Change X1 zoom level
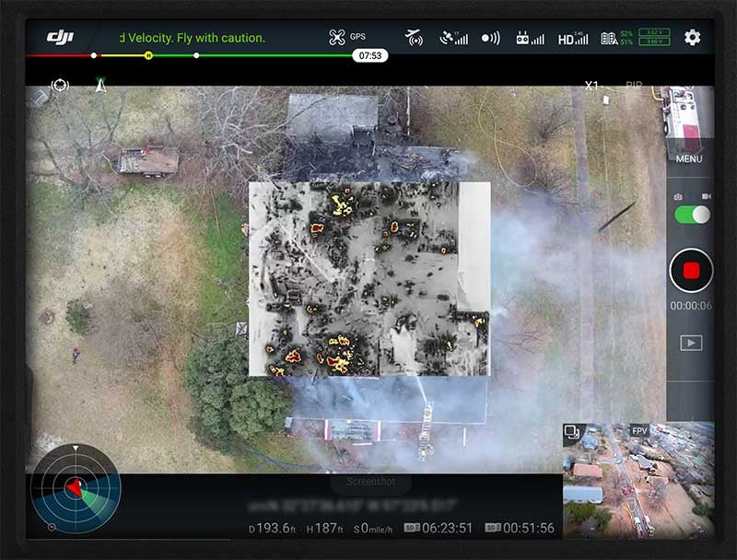737x560 pixels. (x=591, y=86)
